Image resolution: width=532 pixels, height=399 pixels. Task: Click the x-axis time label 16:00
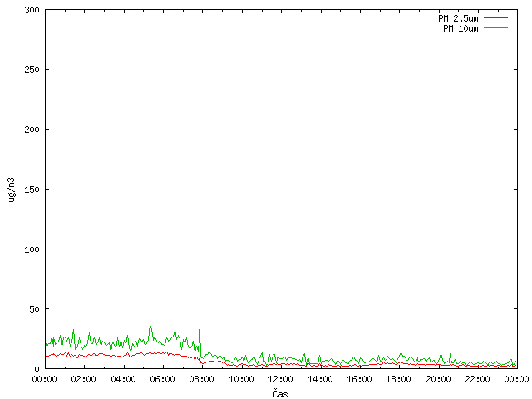click(359, 379)
